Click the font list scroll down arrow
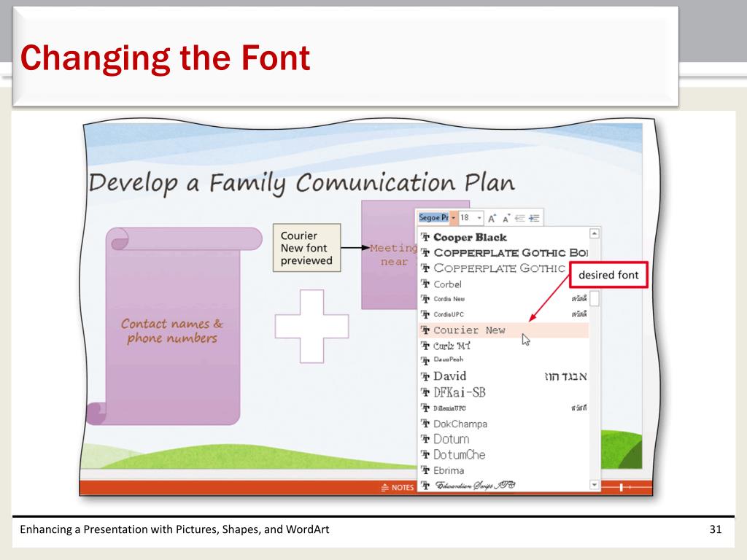The image size is (747, 560). (x=594, y=485)
